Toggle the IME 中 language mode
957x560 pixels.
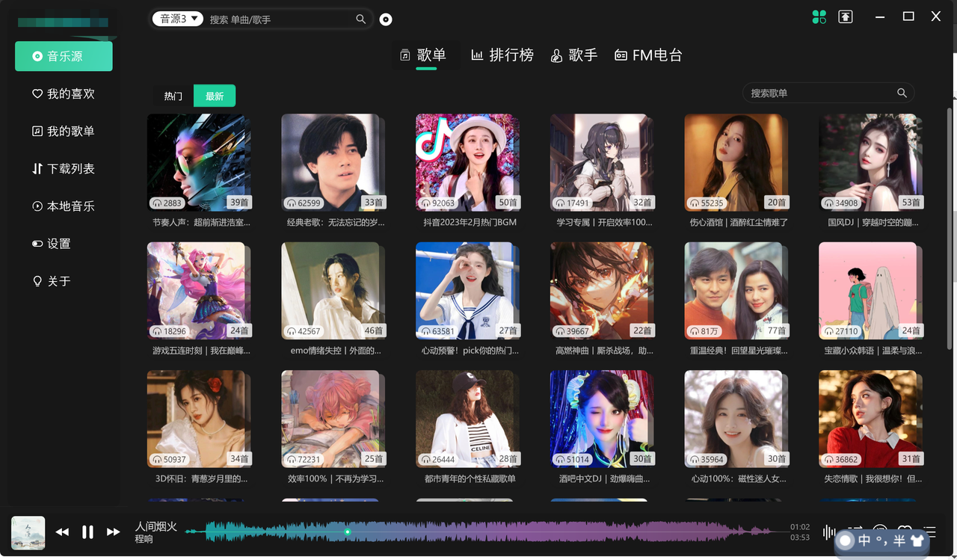pyautogui.click(x=864, y=541)
